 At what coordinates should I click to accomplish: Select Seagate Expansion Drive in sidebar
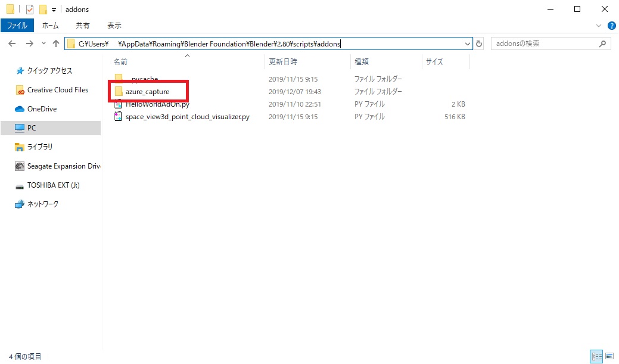coord(64,166)
